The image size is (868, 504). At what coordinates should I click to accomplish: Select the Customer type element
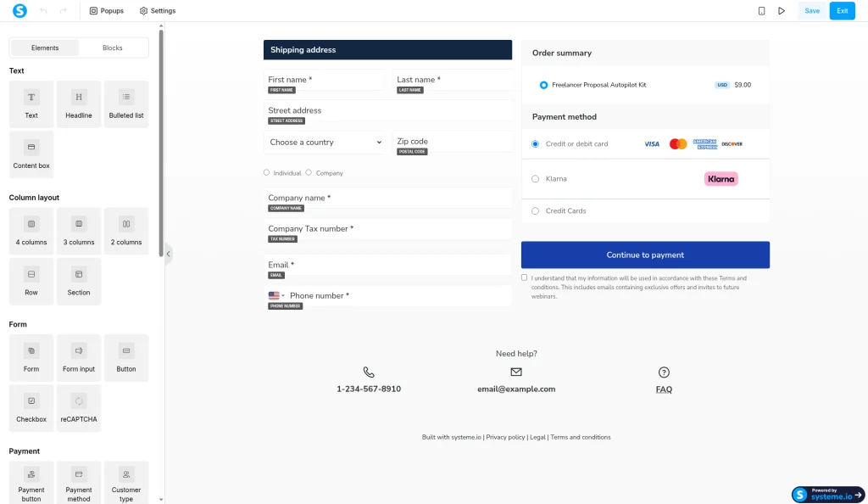[126, 483]
